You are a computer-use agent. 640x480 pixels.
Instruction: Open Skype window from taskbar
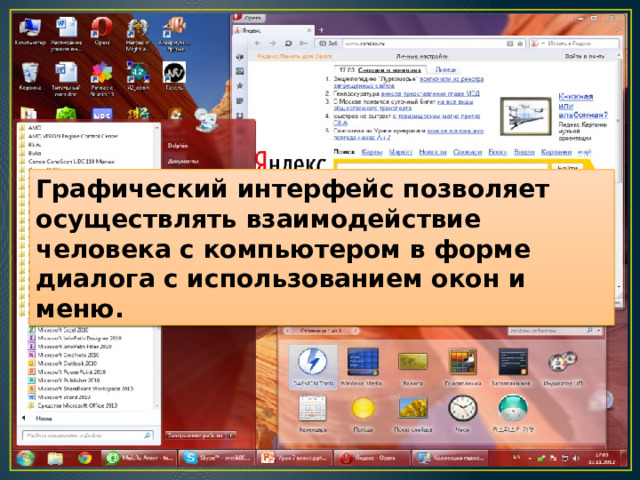216,458
